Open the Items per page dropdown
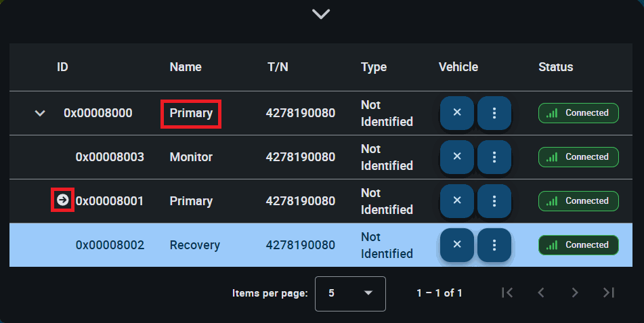644x323 pixels. point(350,293)
